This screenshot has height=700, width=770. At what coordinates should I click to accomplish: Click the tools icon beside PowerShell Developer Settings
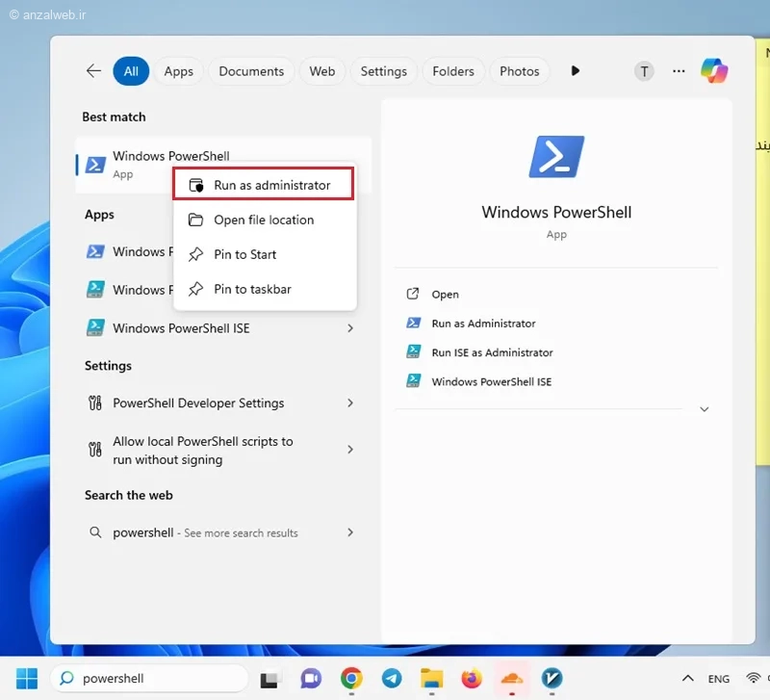(94, 403)
